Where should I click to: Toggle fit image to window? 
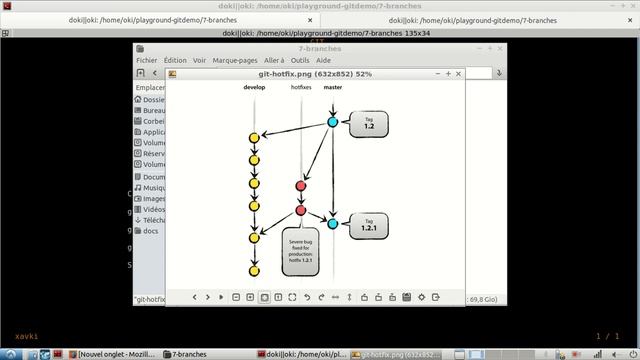(x=264, y=297)
